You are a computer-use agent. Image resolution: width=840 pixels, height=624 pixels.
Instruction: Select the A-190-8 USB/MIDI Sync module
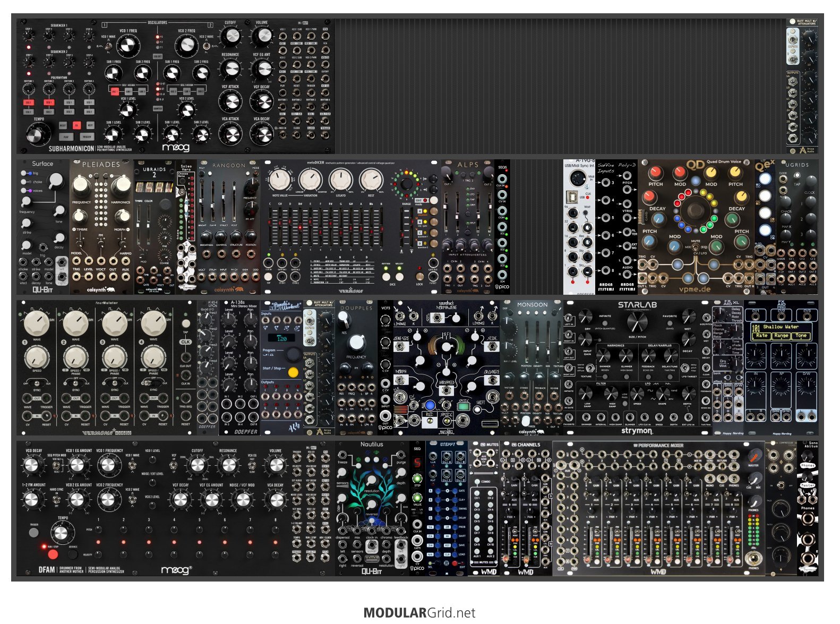579,227
